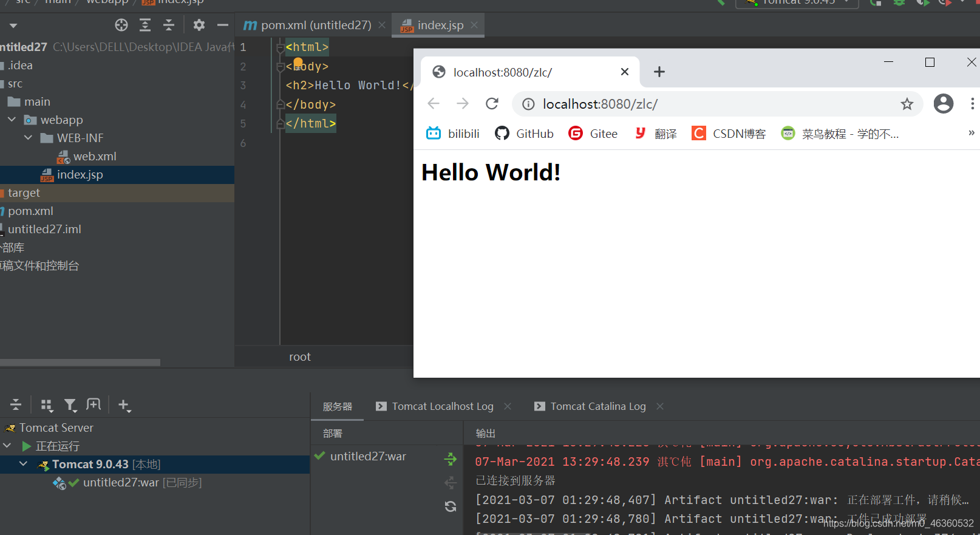
Task: Open project panel settings gear
Action: point(199,25)
